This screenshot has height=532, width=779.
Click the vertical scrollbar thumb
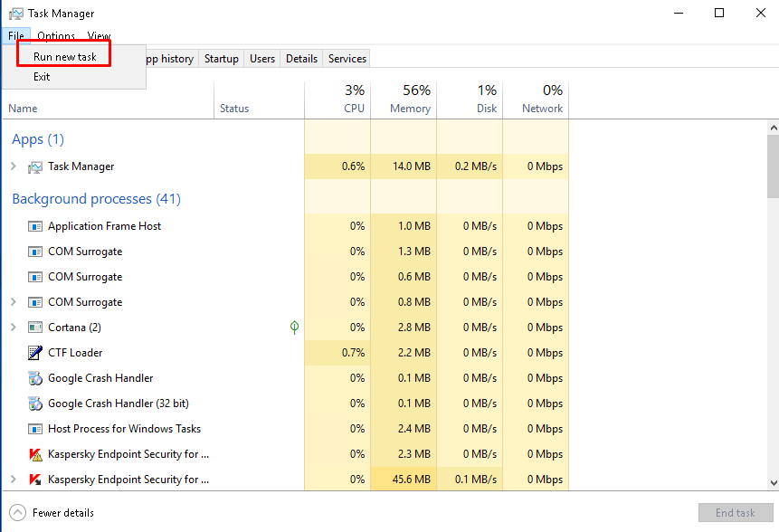point(773,166)
